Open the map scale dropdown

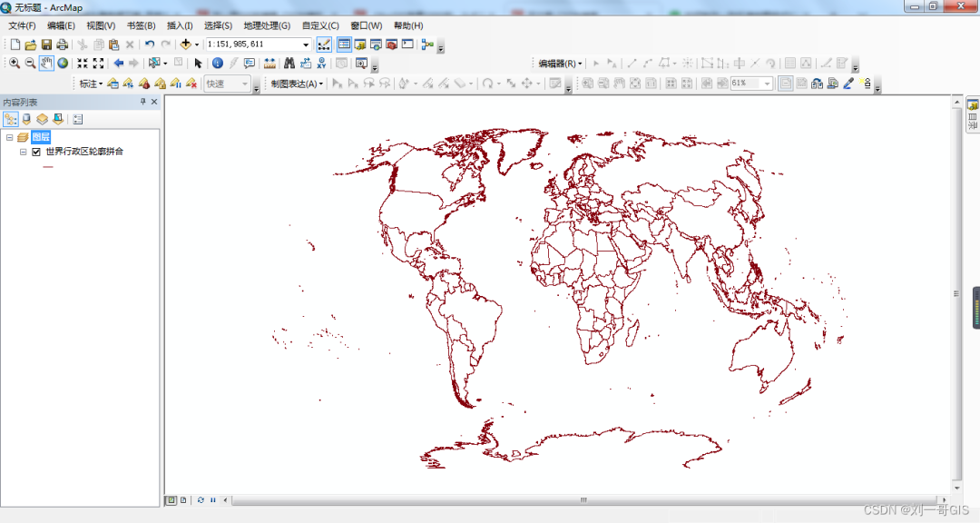tap(305, 44)
